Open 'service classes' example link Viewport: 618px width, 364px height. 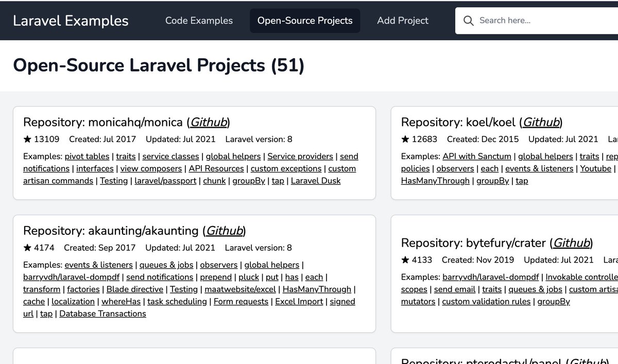point(170,157)
